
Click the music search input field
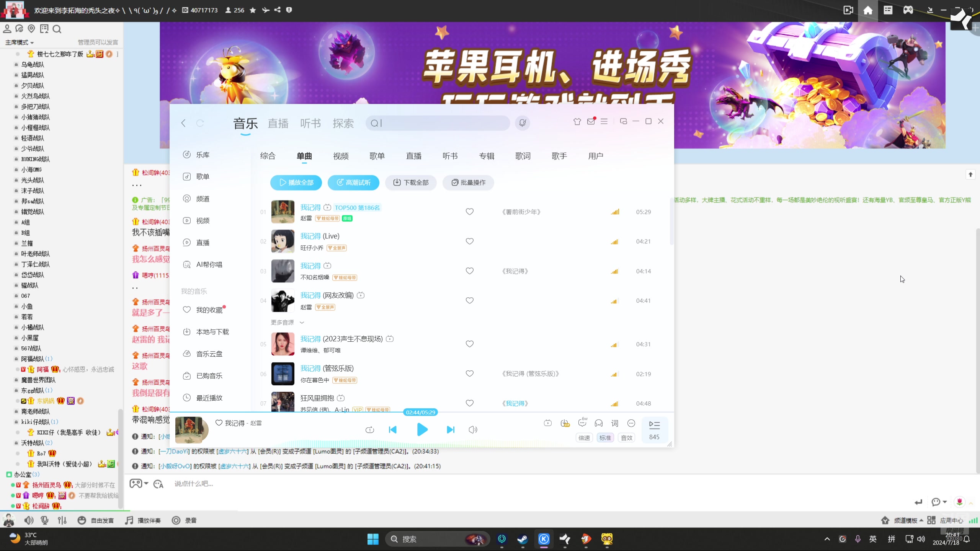pyautogui.click(x=438, y=123)
